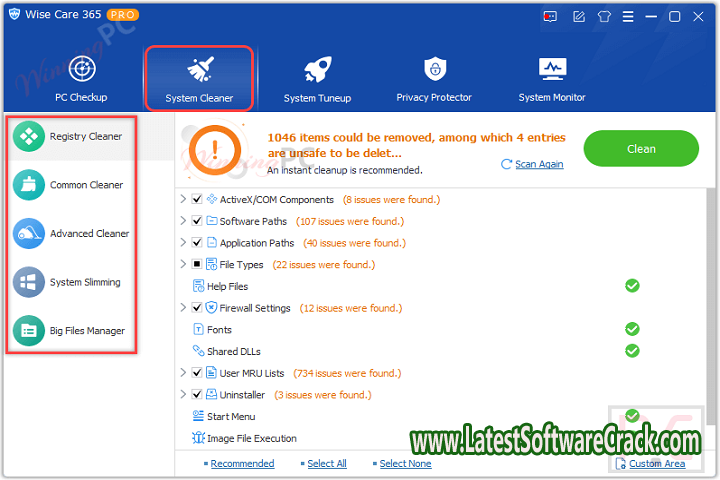This screenshot has width=720, height=480.
Task: Open Privacy Protector shield icon
Action: [x=434, y=69]
